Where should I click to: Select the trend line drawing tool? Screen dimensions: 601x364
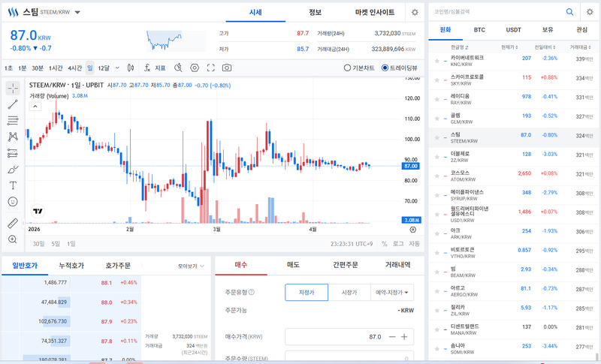(13, 104)
